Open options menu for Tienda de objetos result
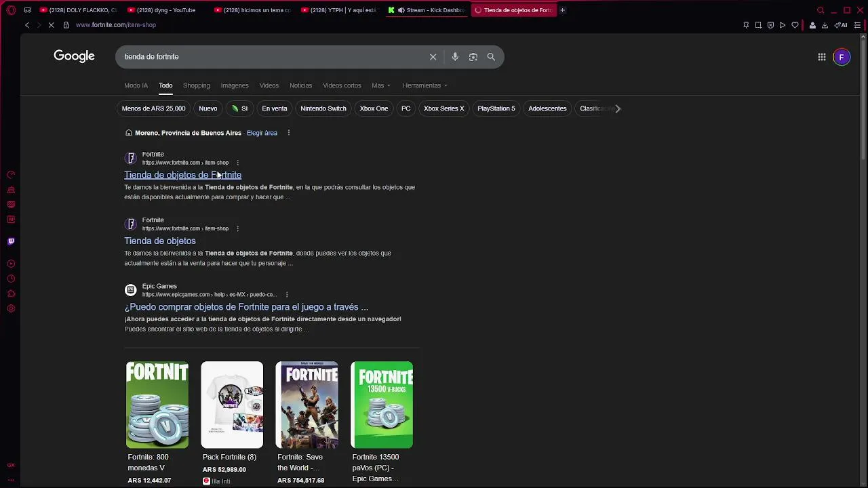This screenshot has width=868, height=488. pos(237,228)
